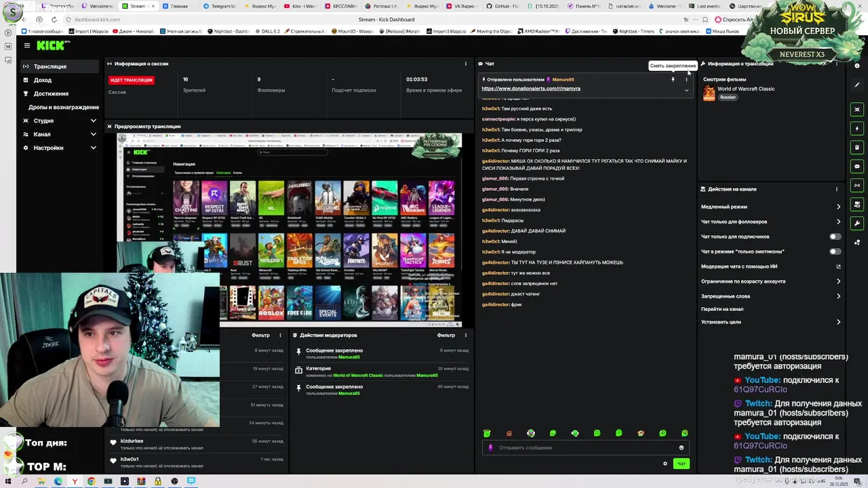Click the green Чат send button

click(681, 464)
